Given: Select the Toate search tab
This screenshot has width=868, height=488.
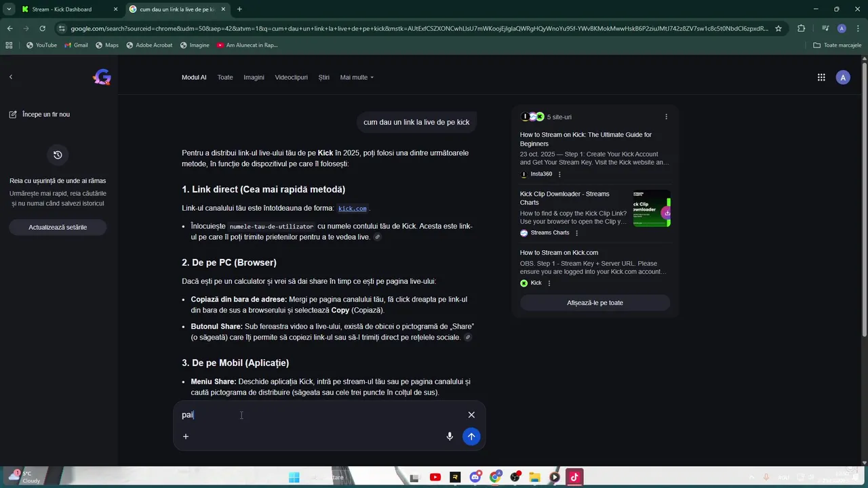Looking at the screenshot, I should [225, 77].
